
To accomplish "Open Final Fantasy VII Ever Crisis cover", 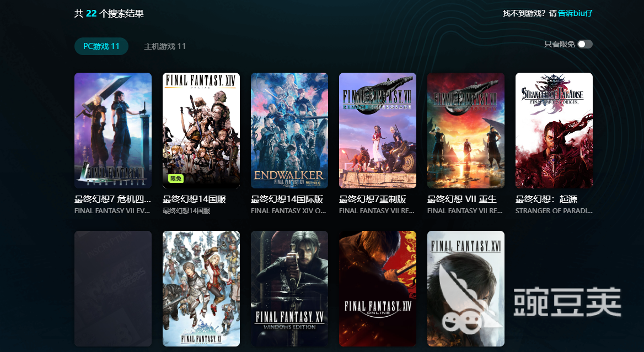I will (x=113, y=131).
